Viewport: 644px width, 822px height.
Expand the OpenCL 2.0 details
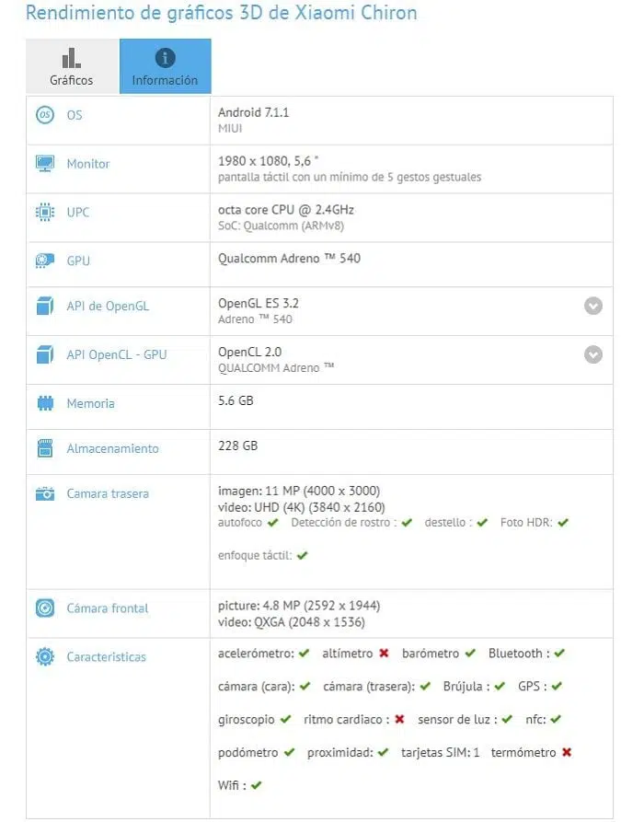coord(593,354)
